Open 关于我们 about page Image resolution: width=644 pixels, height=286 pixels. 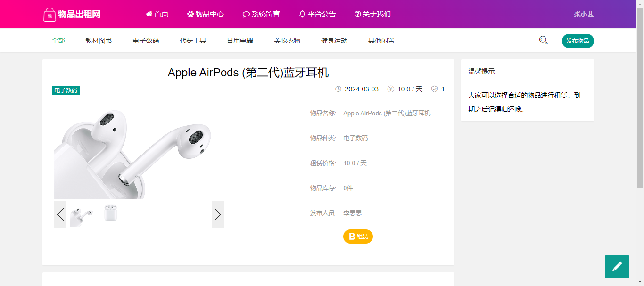(372, 14)
